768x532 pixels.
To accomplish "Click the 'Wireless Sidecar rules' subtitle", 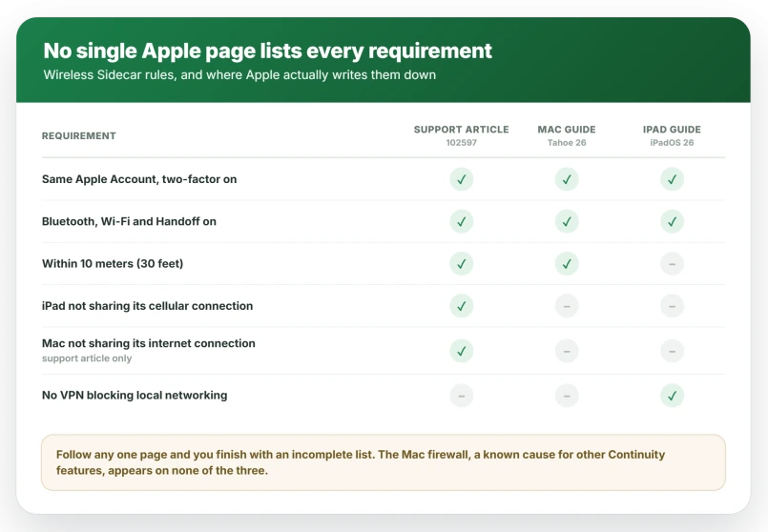I will [239, 75].
